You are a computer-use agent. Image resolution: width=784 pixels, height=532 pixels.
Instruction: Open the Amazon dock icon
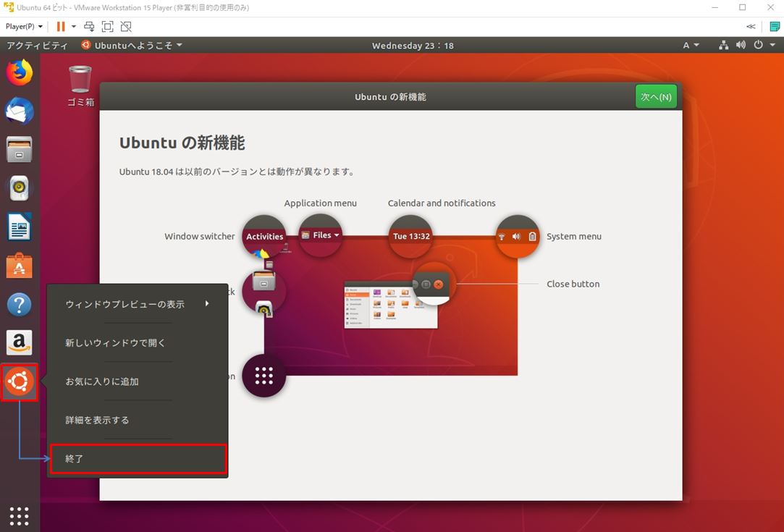click(x=20, y=342)
